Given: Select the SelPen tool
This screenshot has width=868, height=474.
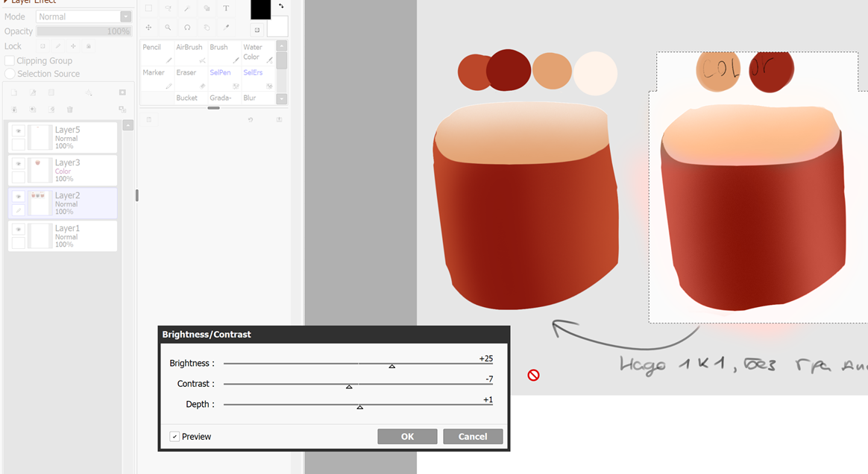Looking at the screenshot, I should (224, 78).
